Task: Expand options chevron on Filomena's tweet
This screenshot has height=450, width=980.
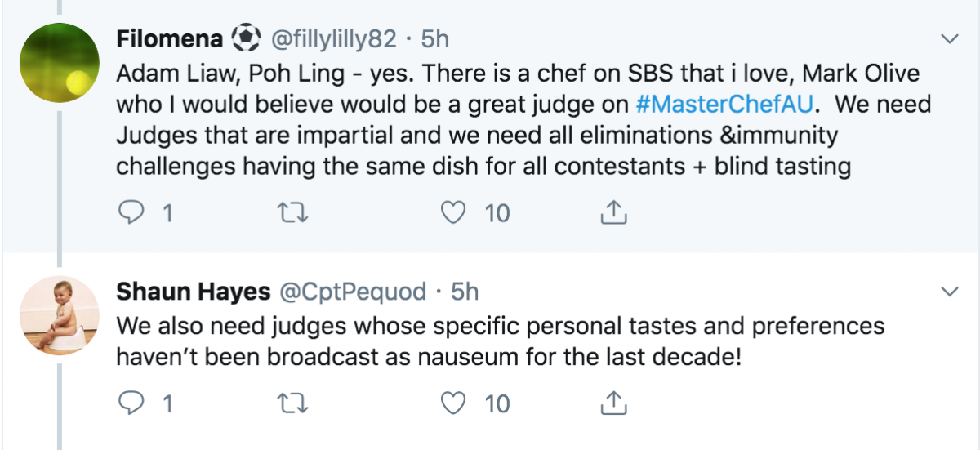Action: [x=950, y=39]
